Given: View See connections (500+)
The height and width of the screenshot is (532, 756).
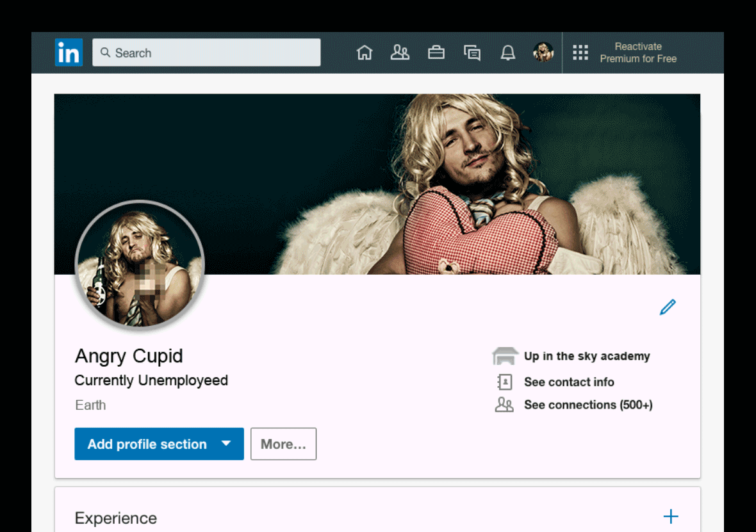Looking at the screenshot, I should (588, 405).
